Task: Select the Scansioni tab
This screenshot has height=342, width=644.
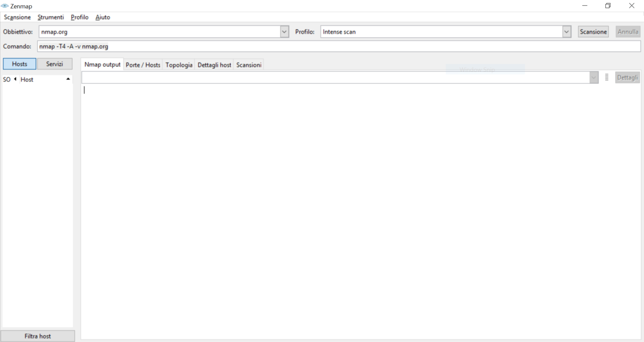Action: [248, 64]
